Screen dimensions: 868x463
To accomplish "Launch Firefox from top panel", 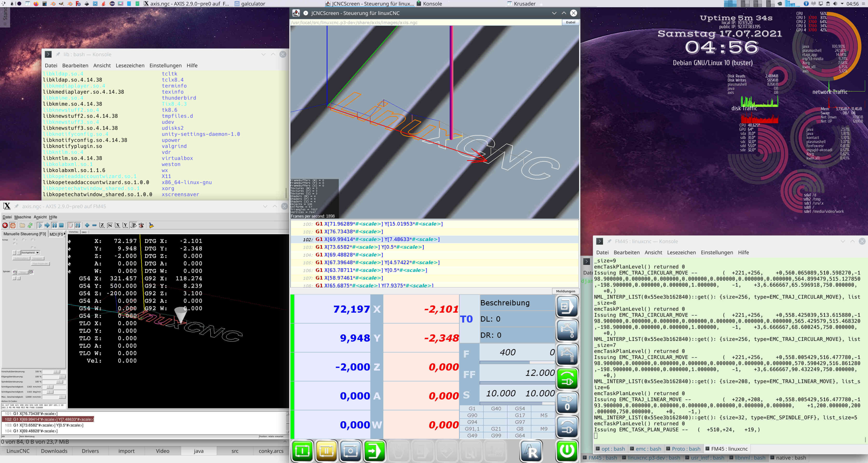I will pyautogui.click(x=36, y=3).
